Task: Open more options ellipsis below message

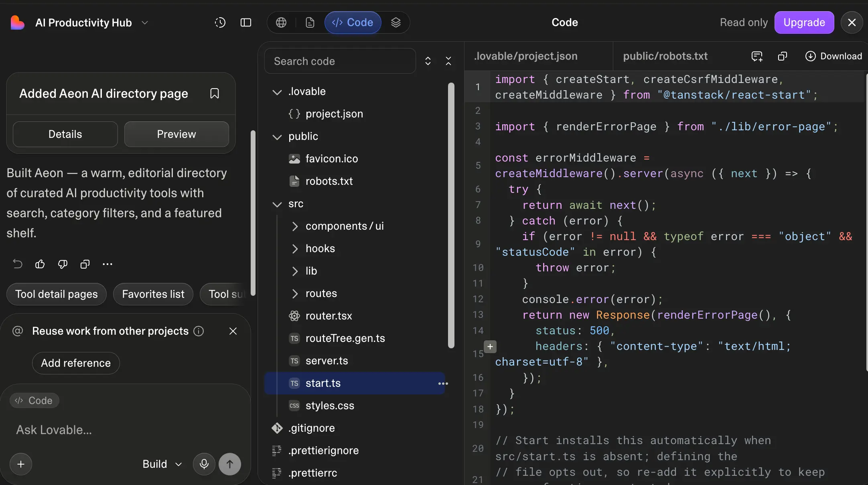Action: click(107, 264)
